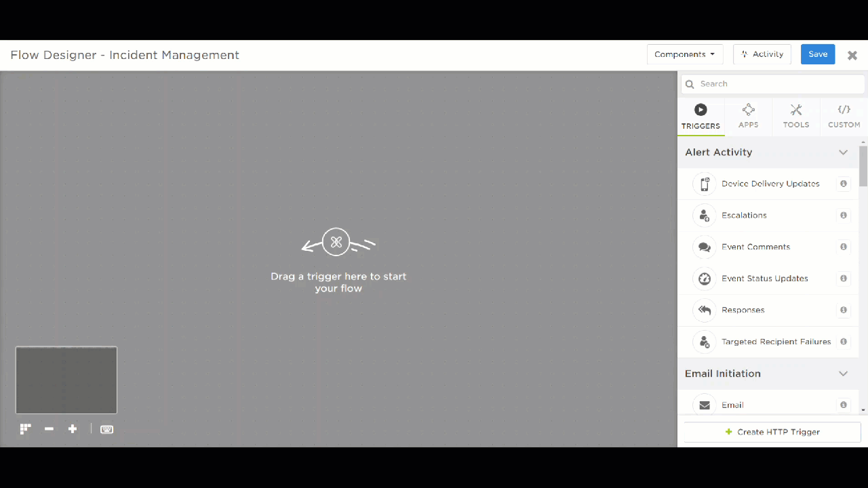868x488 pixels.
Task: Click the auto-arrange layout icon
Action: (26, 429)
